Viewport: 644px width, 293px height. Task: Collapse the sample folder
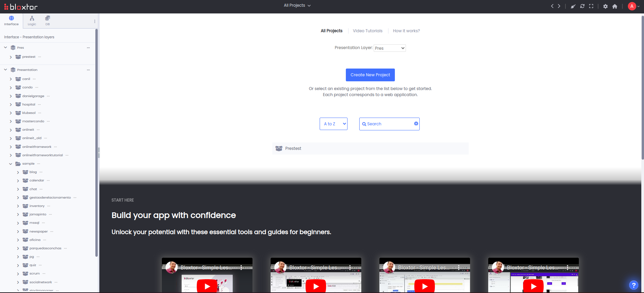(x=11, y=164)
